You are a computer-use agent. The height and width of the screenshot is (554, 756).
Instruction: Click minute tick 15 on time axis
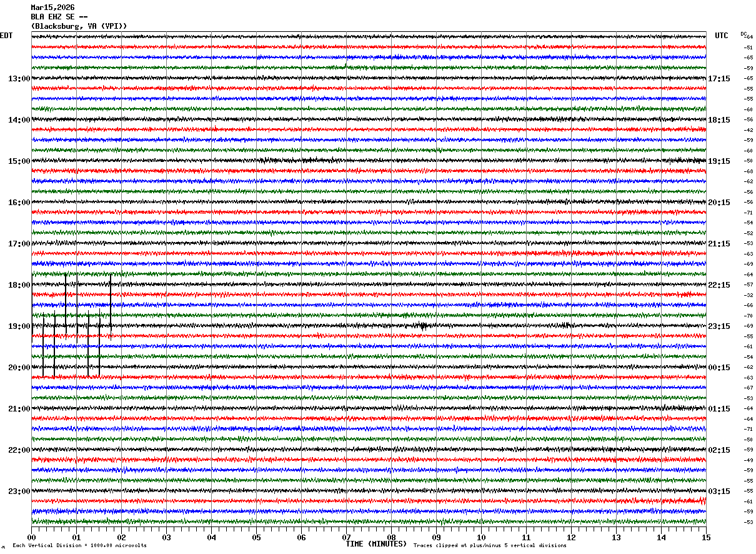point(706,537)
